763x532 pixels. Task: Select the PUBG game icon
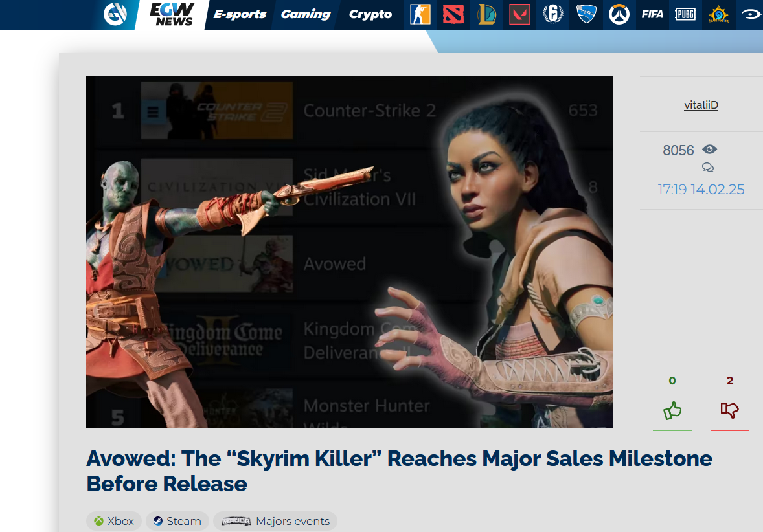685,14
